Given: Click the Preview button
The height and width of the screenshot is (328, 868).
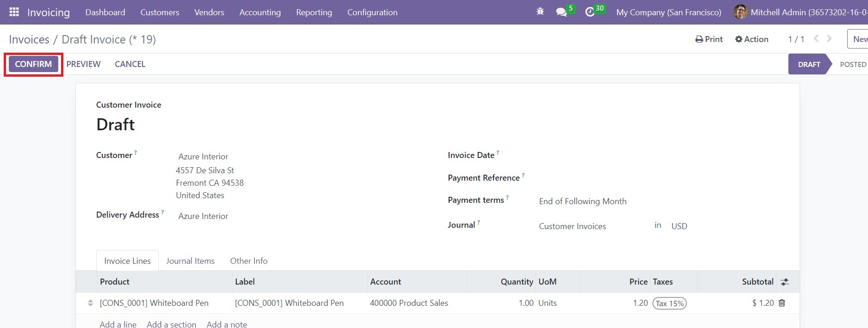Looking at the screenshot, I should pos(83,64).
